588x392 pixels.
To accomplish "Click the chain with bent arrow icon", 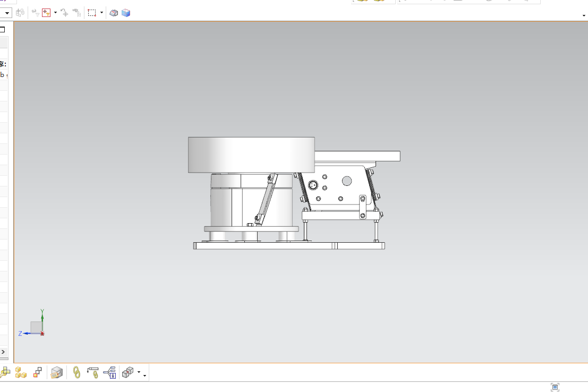I will (92, 372).
